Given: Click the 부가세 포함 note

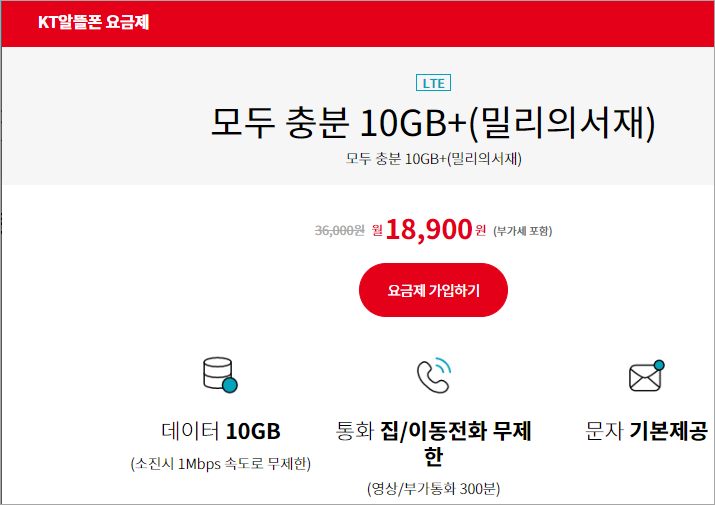Looking at the screenshot, I should pos(523,231).
